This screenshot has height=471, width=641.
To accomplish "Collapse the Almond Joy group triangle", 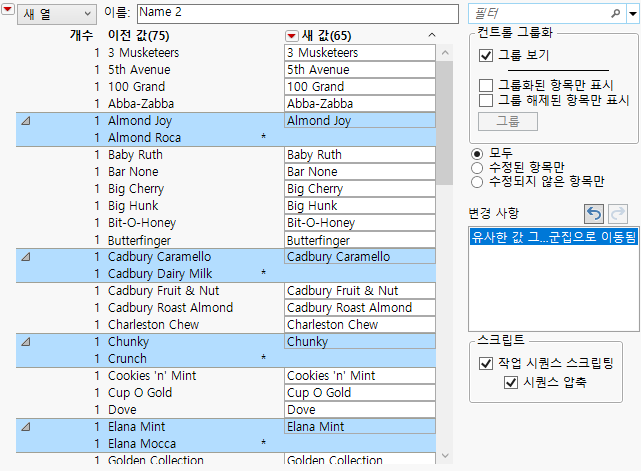I will point(26,121).
